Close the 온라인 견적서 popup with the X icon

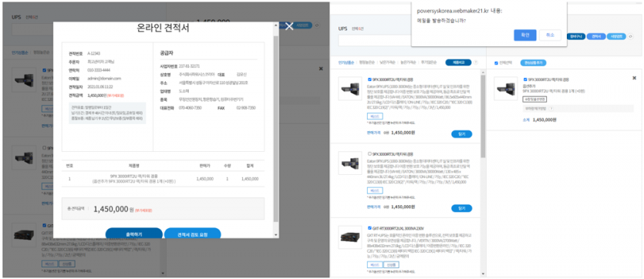289,26
